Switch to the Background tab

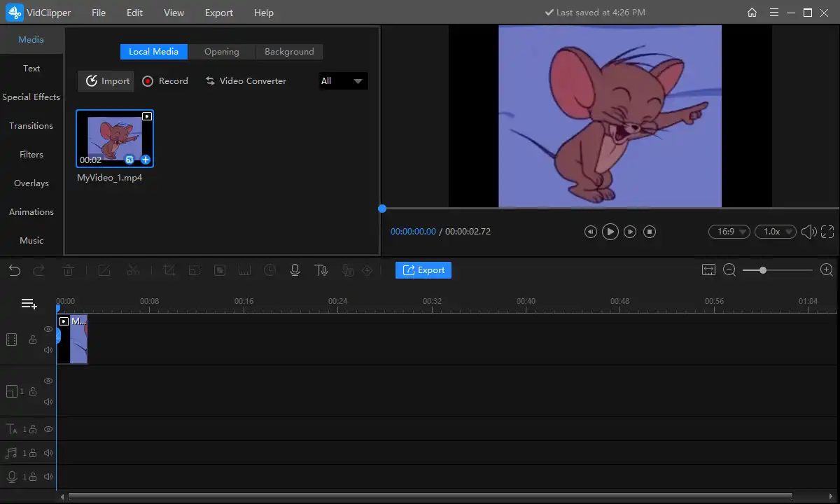pyautogui.click(x=289, y=52)
